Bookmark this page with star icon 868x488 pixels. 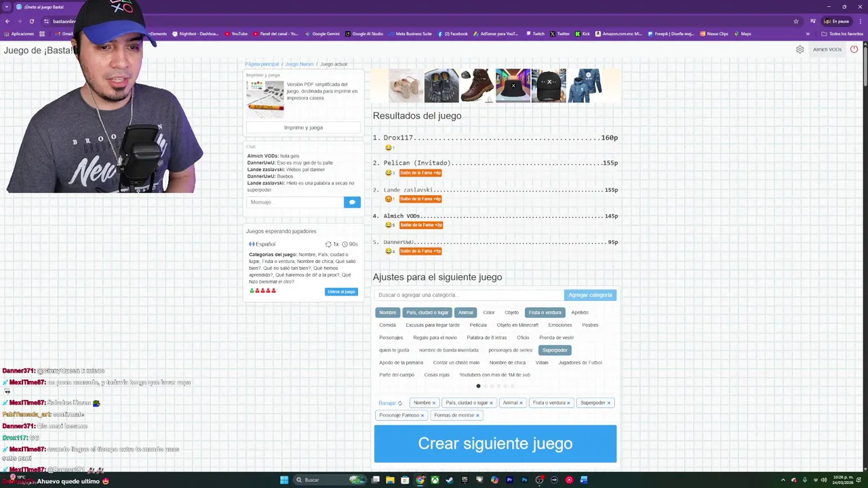click(x=796, y=21)
